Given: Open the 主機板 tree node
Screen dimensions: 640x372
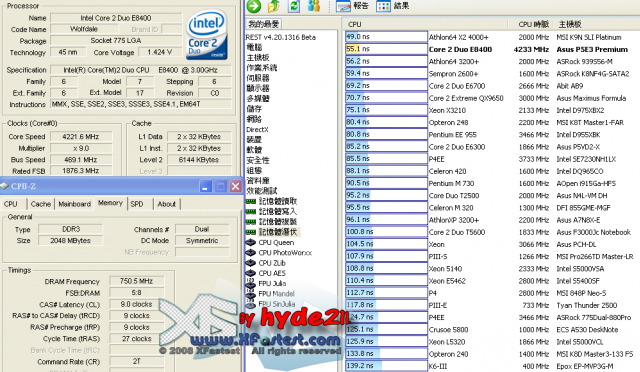Looking at the screenshot, I should [258, 58].
